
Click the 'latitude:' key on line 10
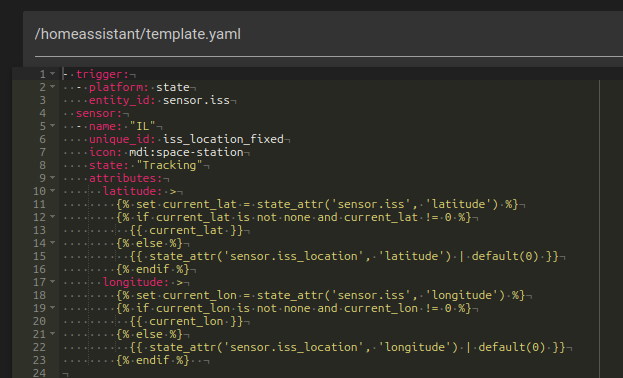point(133,191)
